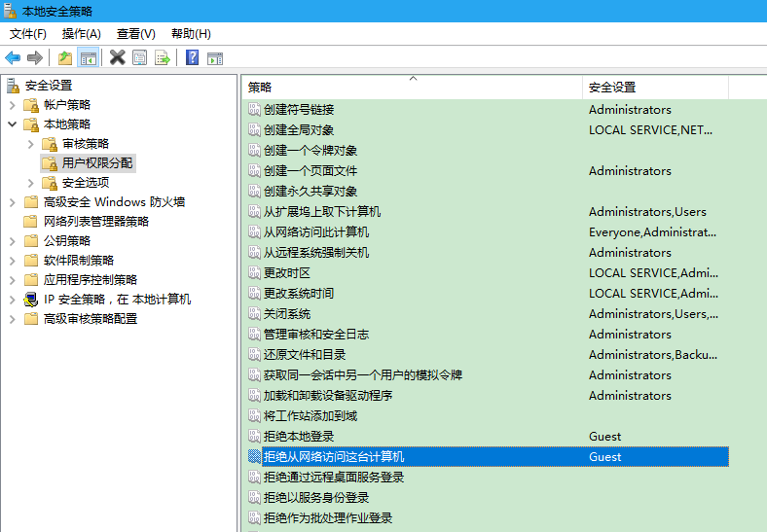Expand the 软件限制策略 tree node
Screen dimensions: 767x532
click(13, 261)
